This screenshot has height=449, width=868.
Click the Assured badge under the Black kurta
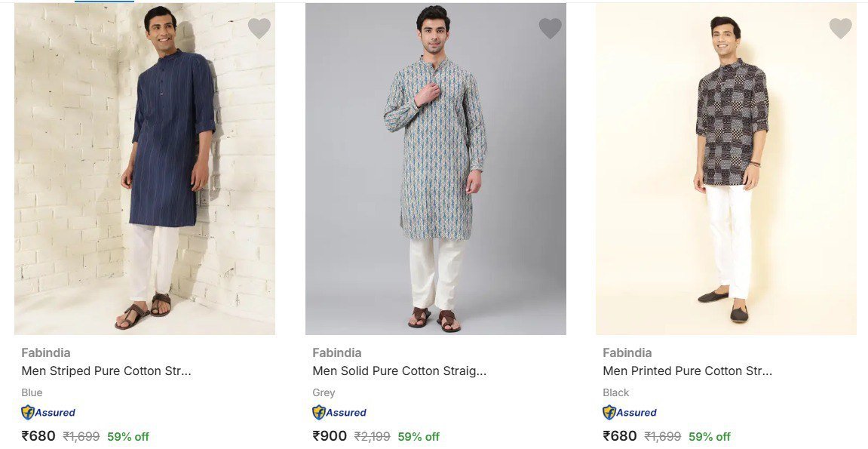click(630, 412)
